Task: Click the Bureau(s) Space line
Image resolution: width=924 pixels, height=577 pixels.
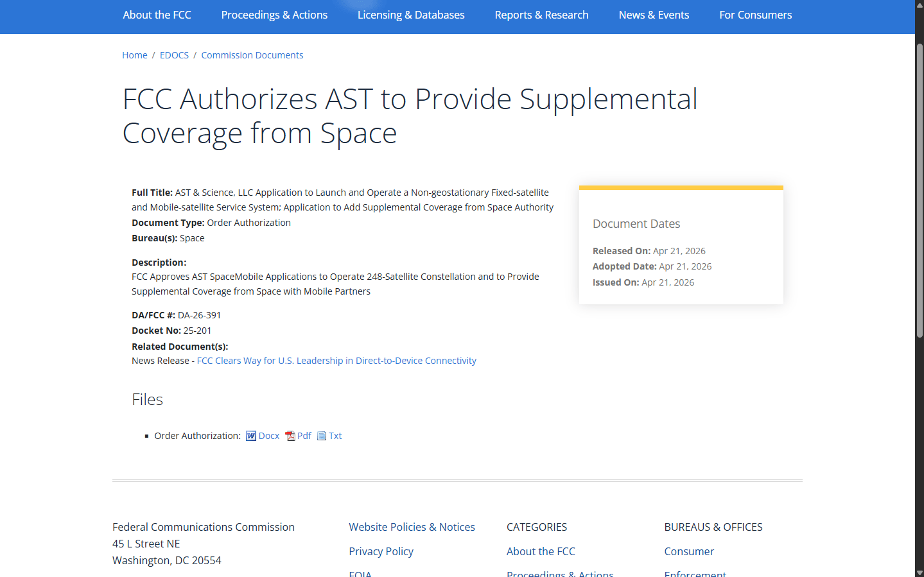Action: tap(168, 238)
